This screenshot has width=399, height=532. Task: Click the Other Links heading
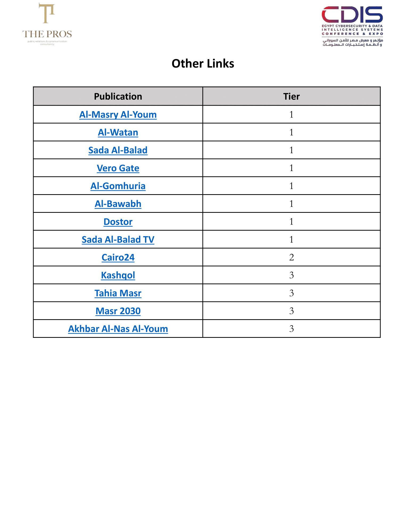point(203,64)
